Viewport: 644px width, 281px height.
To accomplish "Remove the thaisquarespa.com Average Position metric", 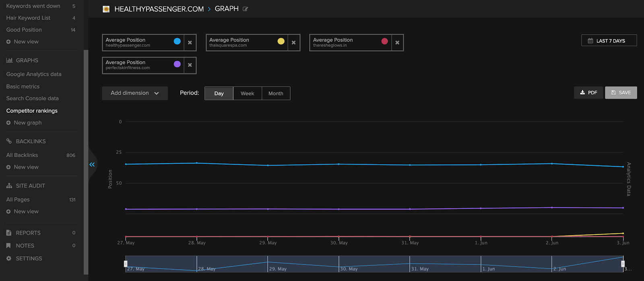I will click(x=293, y=43).
